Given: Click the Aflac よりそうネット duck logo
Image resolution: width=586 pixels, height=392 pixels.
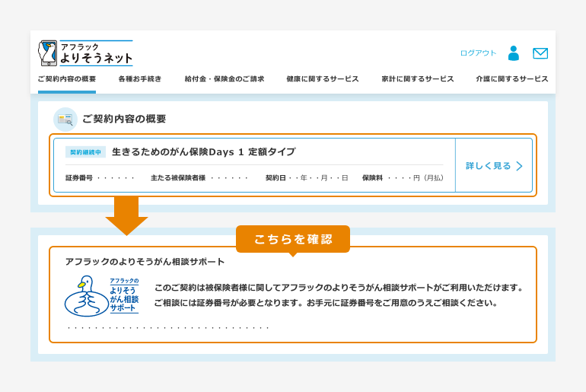Looking at the screenshot, I should (85, 53).
